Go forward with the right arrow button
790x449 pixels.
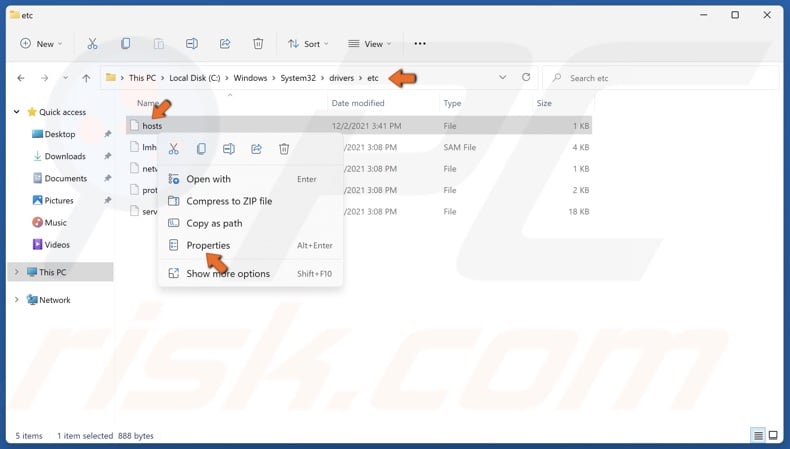coord(44,78)
